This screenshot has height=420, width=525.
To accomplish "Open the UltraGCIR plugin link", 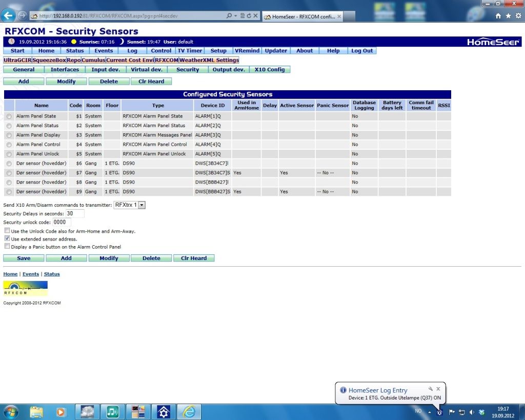I will coord(17,60).
